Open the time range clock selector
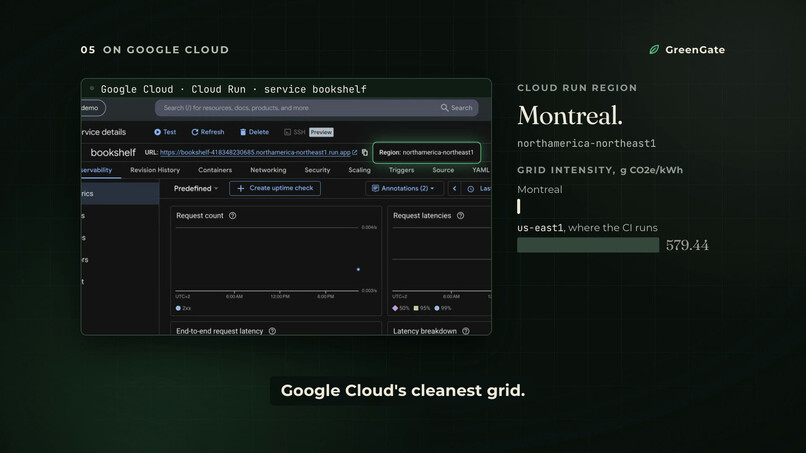The image size is (806, 453). [470, 189]
